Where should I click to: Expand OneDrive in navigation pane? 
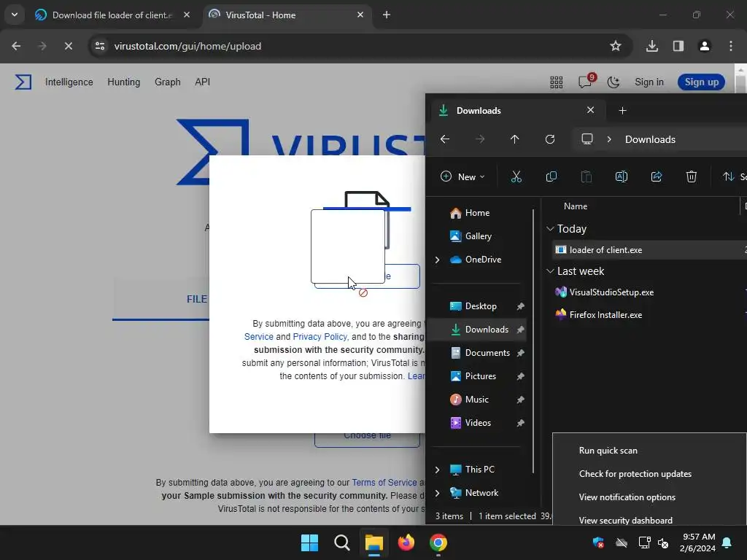coord(438,260)
